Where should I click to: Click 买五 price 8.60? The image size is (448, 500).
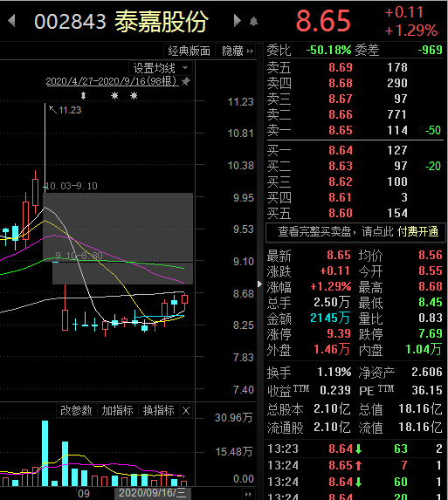coord(341,213)
